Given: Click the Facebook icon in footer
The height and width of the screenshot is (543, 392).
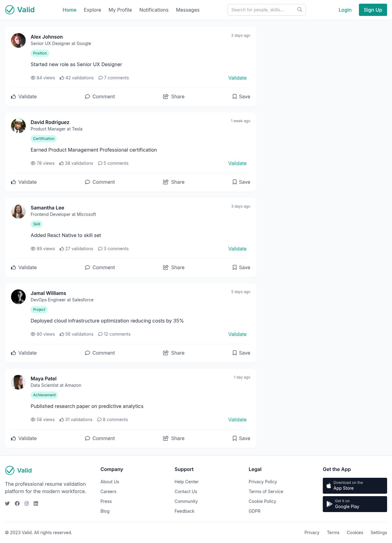Looking at the screenshot, I should point(17,503).
